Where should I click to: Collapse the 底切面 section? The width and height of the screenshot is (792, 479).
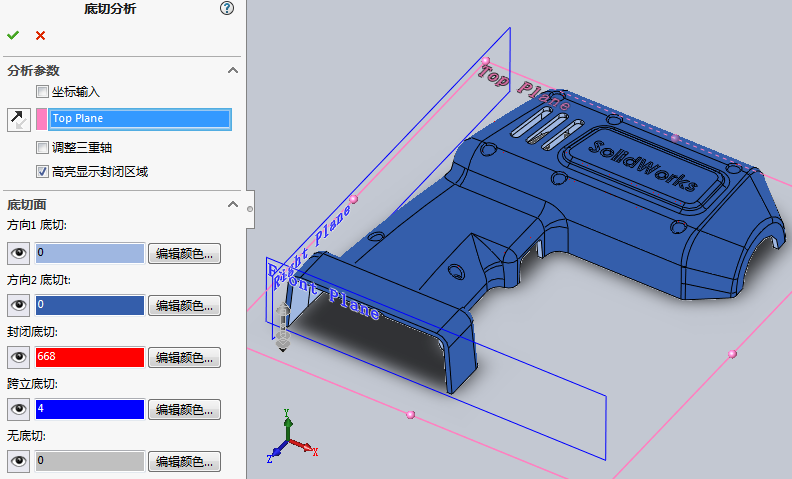click(x=233, y=204)
